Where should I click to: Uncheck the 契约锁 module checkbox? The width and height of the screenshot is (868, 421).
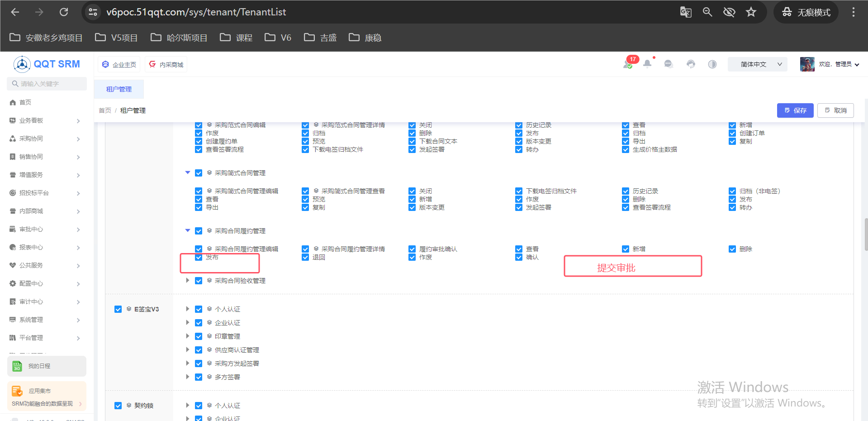[x=118, y=406]
